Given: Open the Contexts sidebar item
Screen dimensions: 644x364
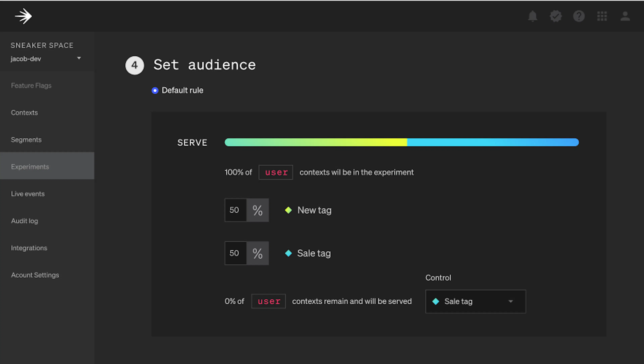Looking at the screenshot, I should coord(24,113).
